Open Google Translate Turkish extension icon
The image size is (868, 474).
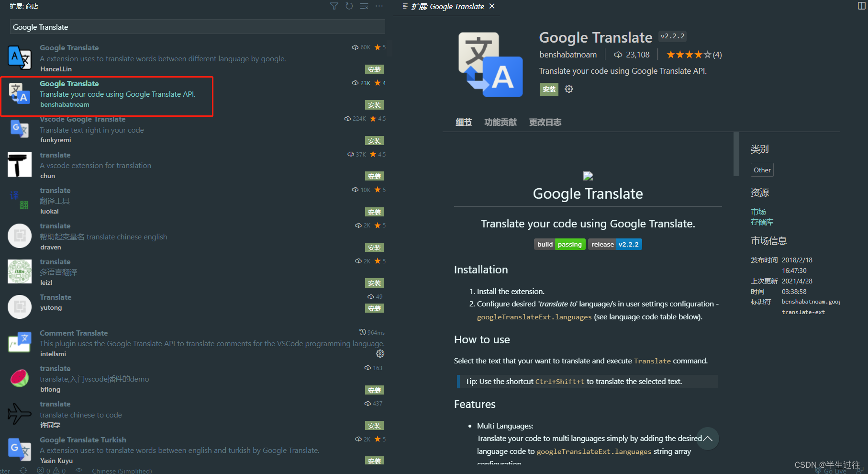point(20,450)
